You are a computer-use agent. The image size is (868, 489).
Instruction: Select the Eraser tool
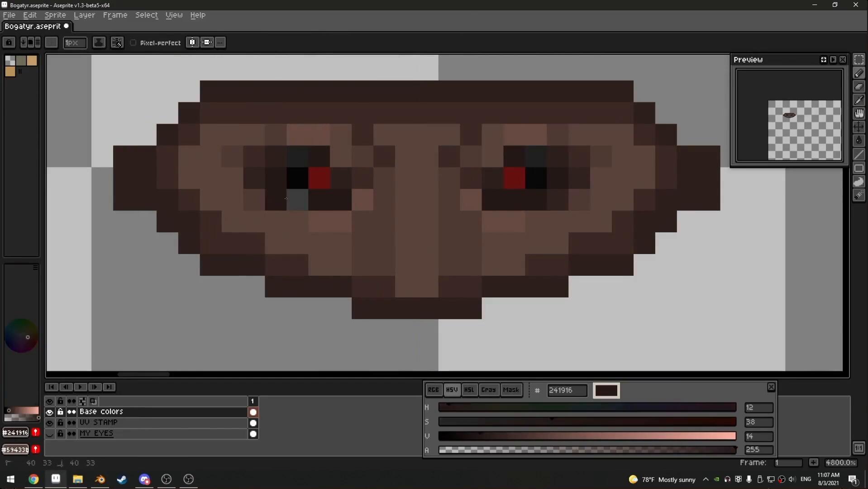[x=858, y=87]
